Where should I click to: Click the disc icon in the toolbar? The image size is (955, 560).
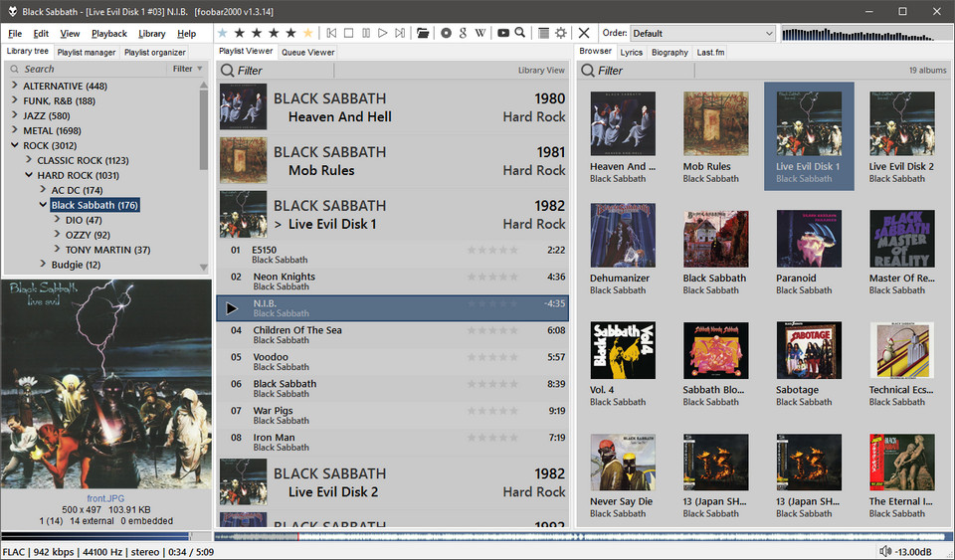click(x=446, y=33)
